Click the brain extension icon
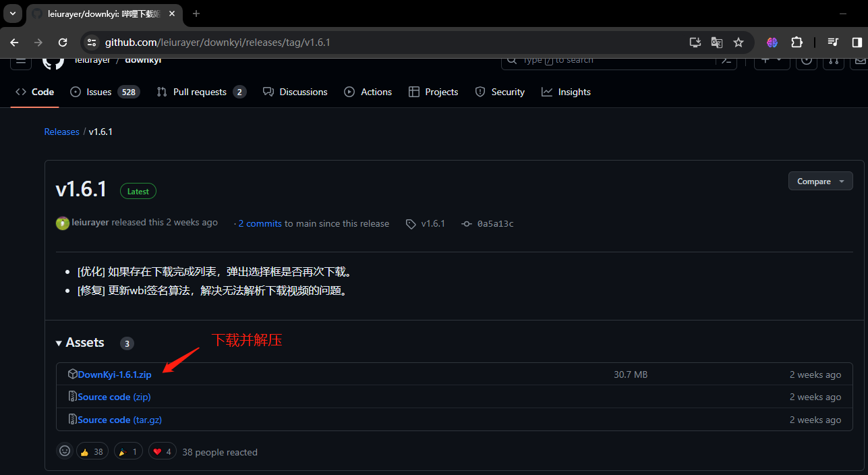This screenshot has width=868, height=475. tap(772, 43)
